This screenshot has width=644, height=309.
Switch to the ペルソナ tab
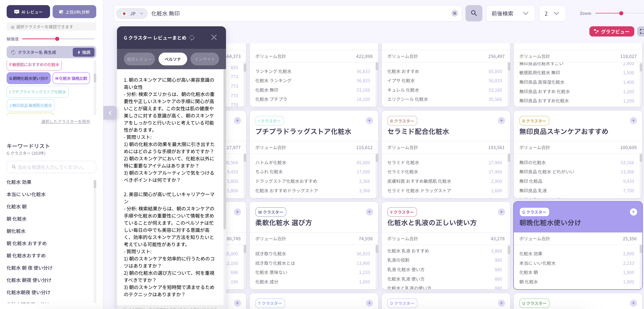(x=173, y=59)
